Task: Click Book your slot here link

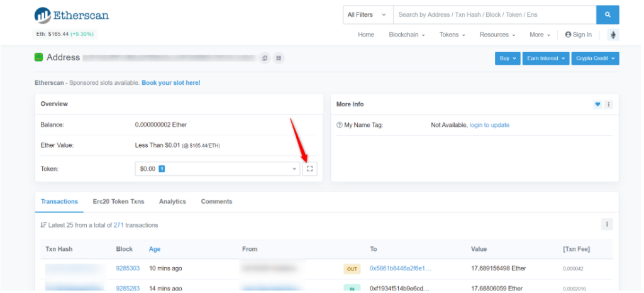Action: click(x=171, y=82)
